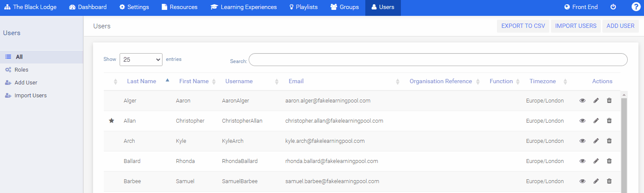Edit Aaron Alger with pencil icon
644x193 pixels.
tap(596, 100)
